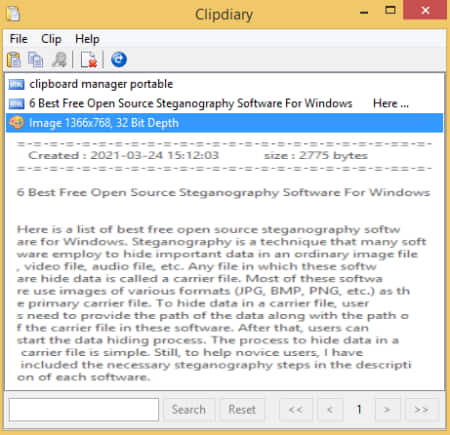Click the page number 1 indicator
This screenshot has width=450, height=435.
coord(359,409)
